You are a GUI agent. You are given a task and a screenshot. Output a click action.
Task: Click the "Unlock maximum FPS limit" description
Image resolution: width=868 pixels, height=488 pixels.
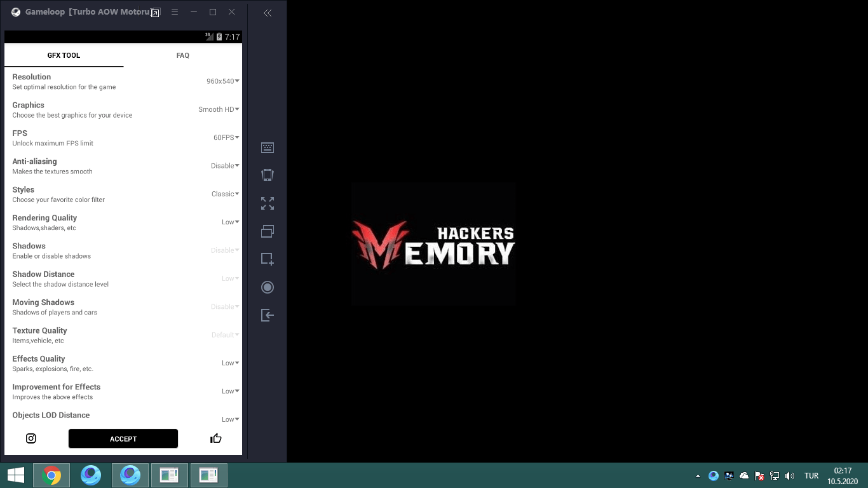53,144
